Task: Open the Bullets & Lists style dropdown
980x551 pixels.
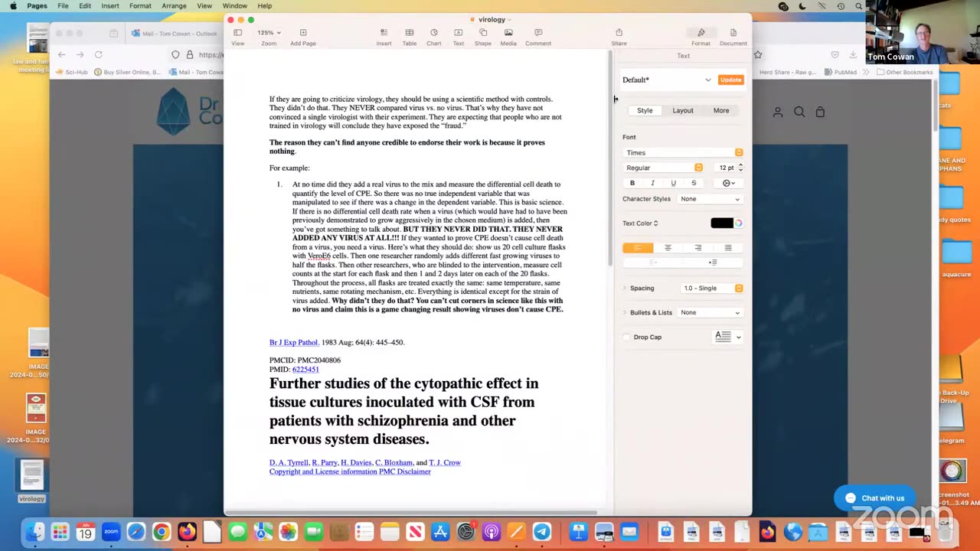Action: (710, 312)
